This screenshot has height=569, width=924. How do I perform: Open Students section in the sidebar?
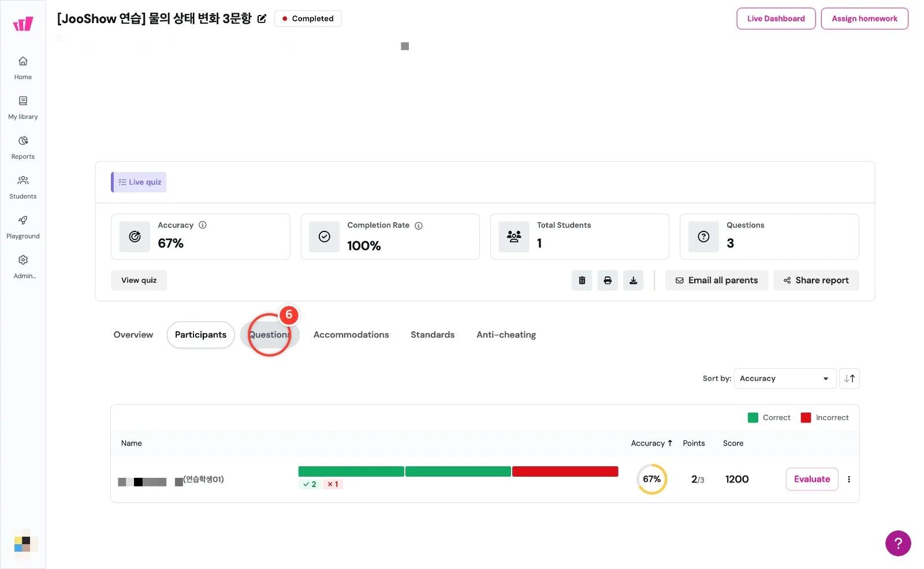coord(23,188)
